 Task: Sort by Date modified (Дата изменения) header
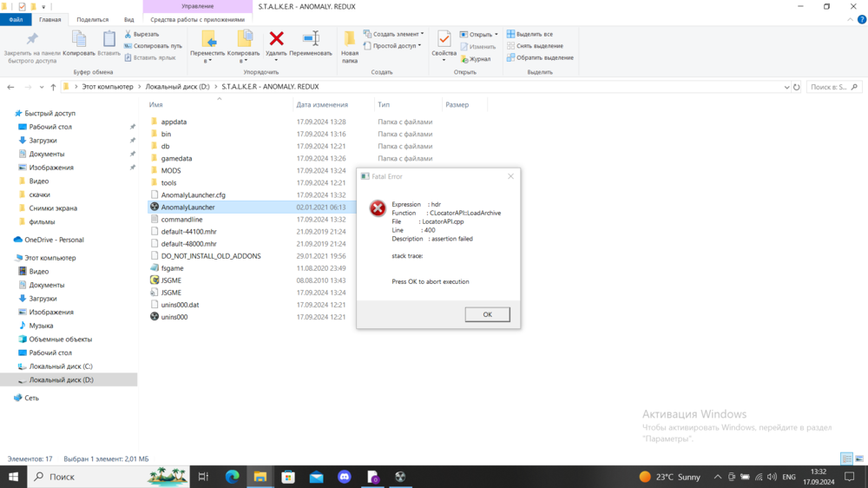coord(322,105)
